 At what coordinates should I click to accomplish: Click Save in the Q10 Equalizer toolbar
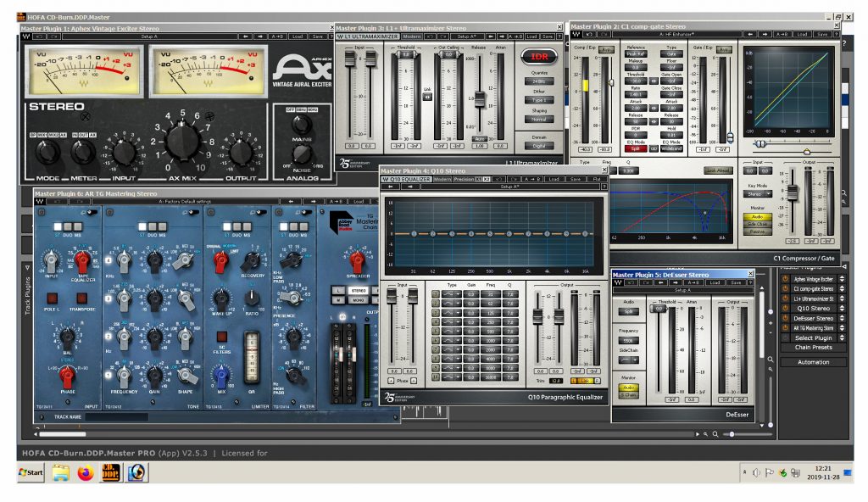576,179
